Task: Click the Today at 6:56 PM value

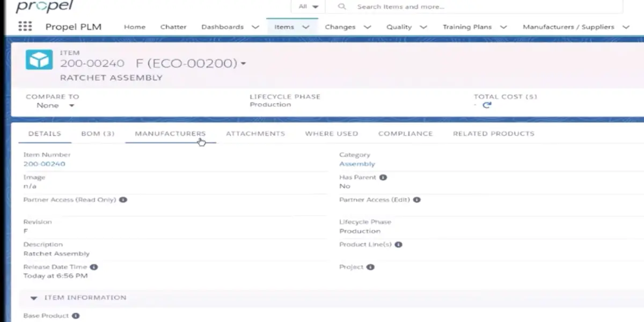Action: tap(55, 276)
